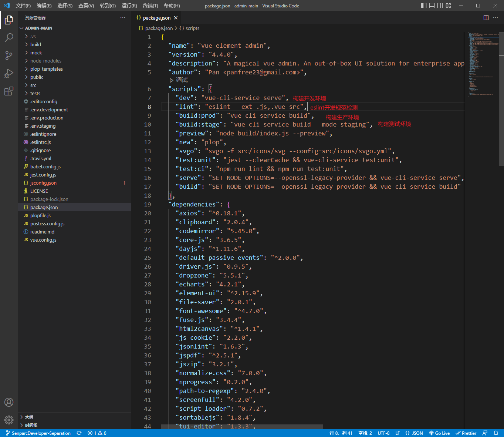This screenshot has height=437, width=504.
Task: Open the View menu
Action: 86,6
